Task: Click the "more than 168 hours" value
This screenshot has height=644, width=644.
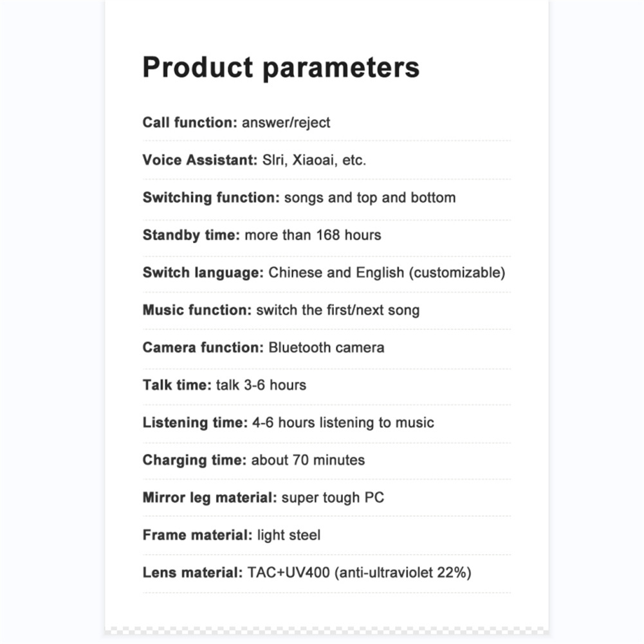Action: [313, 235]
